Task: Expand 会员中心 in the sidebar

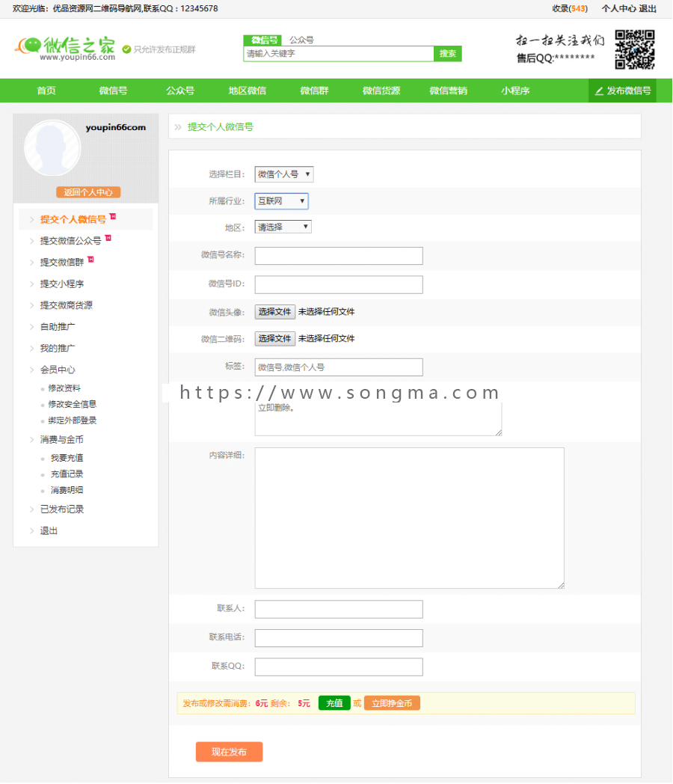Action: (58, 370)
